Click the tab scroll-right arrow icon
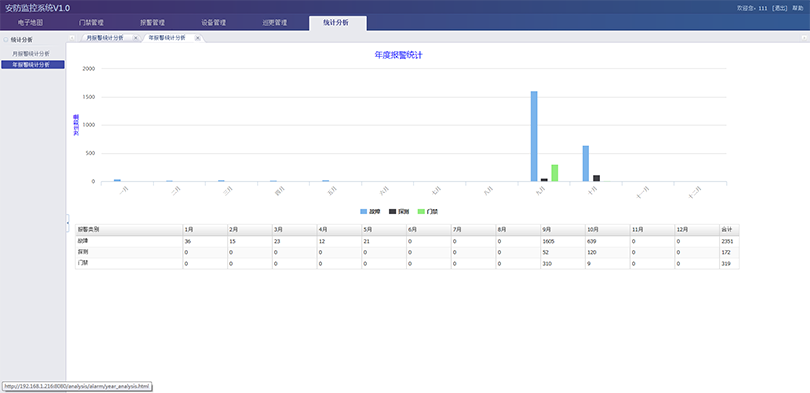 803,38
